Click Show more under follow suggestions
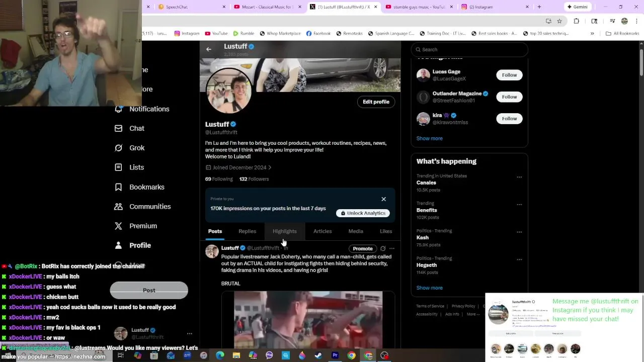This screenshot has height=362, width=644. pos(430,138)
